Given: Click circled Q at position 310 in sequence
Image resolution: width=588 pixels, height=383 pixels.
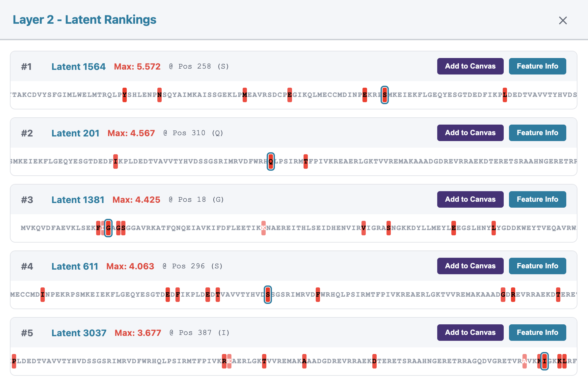Looking at the screenshot, I should (270, 162).
